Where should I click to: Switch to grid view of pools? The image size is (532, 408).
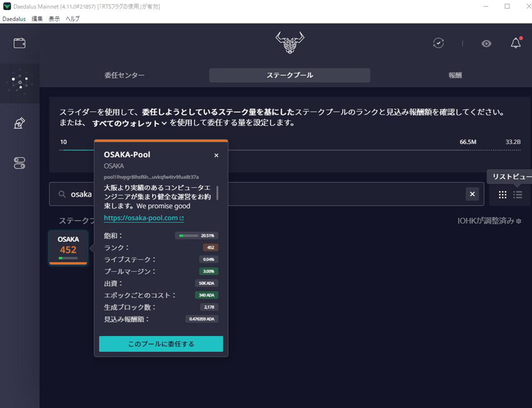pos(502,195)
